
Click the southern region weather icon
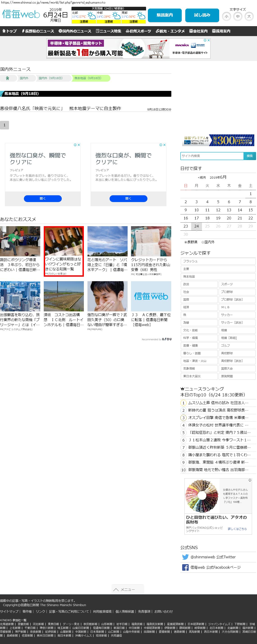[141, 16]
